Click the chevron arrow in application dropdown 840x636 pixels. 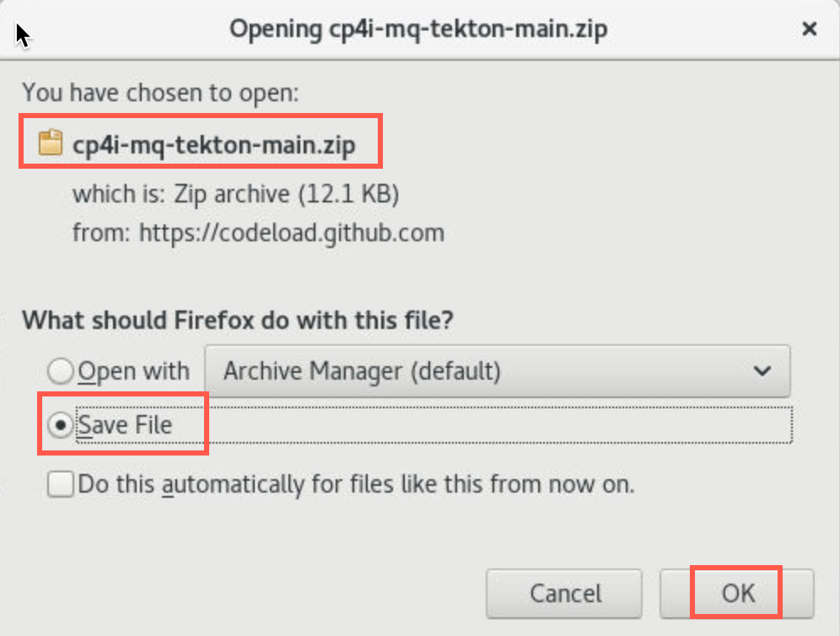(762, 371)
